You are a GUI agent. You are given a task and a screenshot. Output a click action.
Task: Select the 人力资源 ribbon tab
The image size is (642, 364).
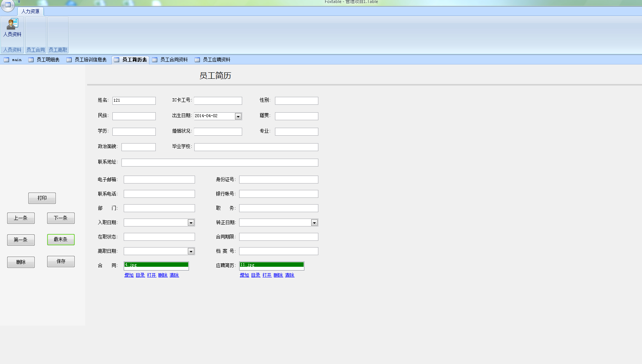[30, 11]
